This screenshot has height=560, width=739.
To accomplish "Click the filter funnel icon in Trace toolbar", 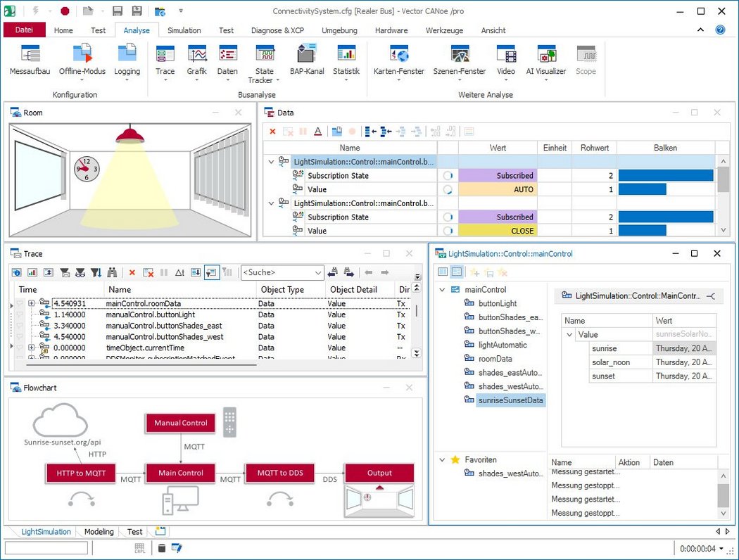I will [96, 272].
